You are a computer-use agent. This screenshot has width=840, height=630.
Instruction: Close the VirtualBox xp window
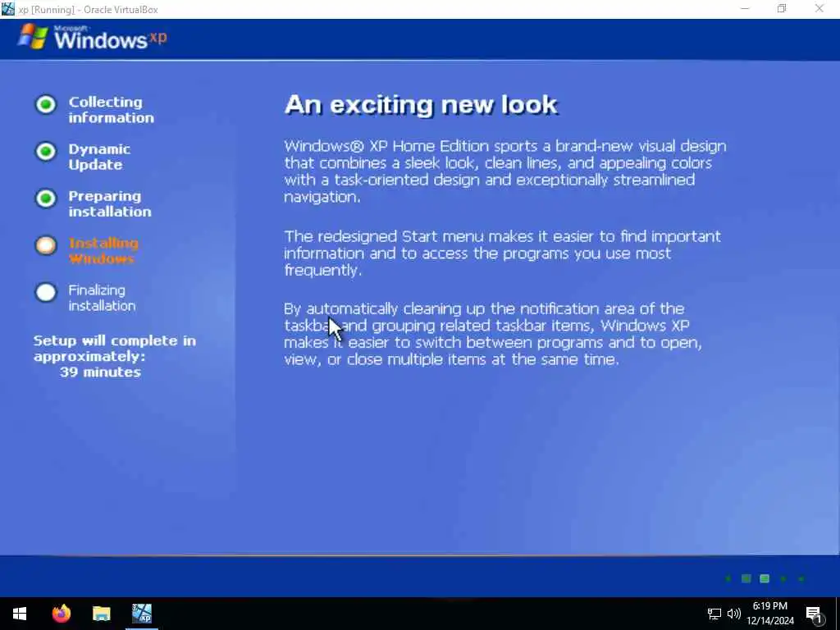pos(819,8)
